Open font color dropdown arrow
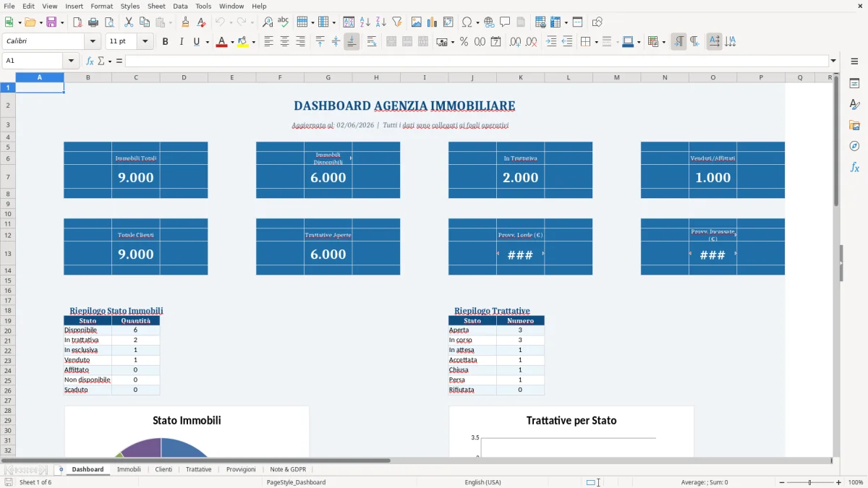This screenshot has height=488, width=868. tap(231, 42)
